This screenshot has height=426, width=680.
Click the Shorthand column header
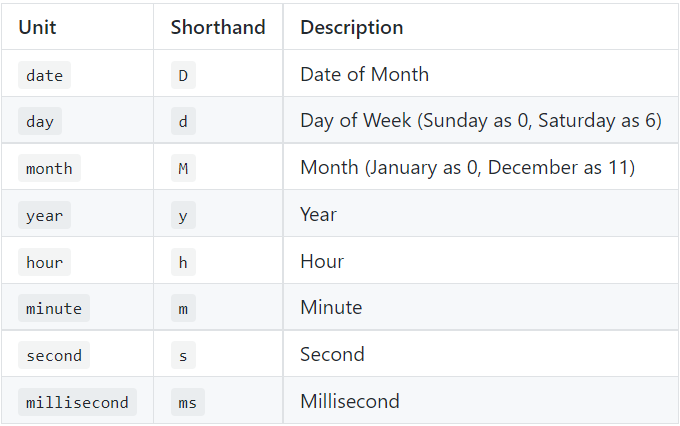[217, 27]
